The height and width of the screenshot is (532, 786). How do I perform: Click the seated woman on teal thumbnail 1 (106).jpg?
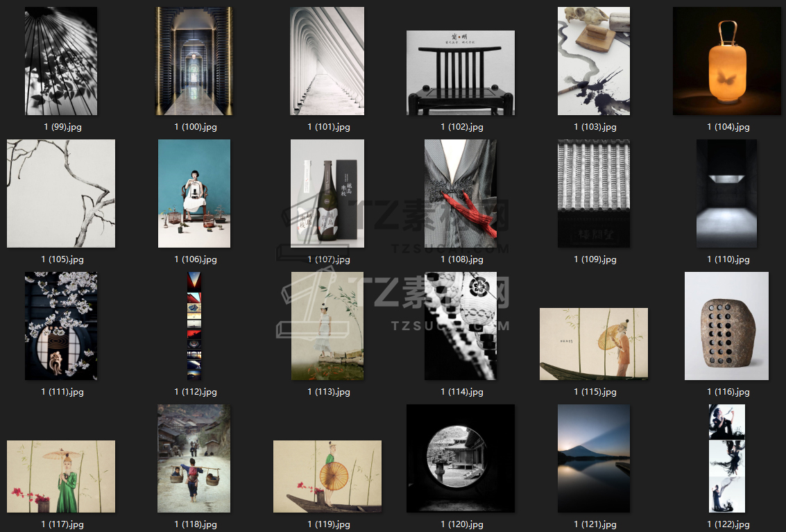point(194,194)
